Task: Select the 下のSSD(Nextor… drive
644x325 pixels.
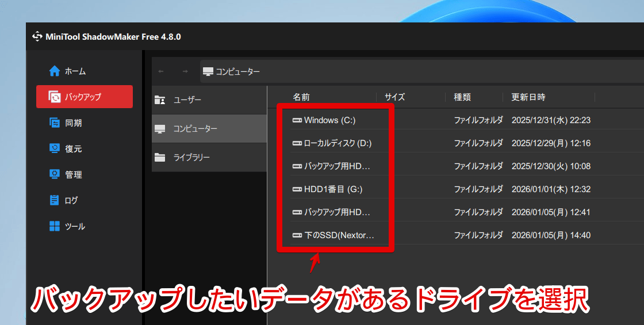Action: click(339, 235)
